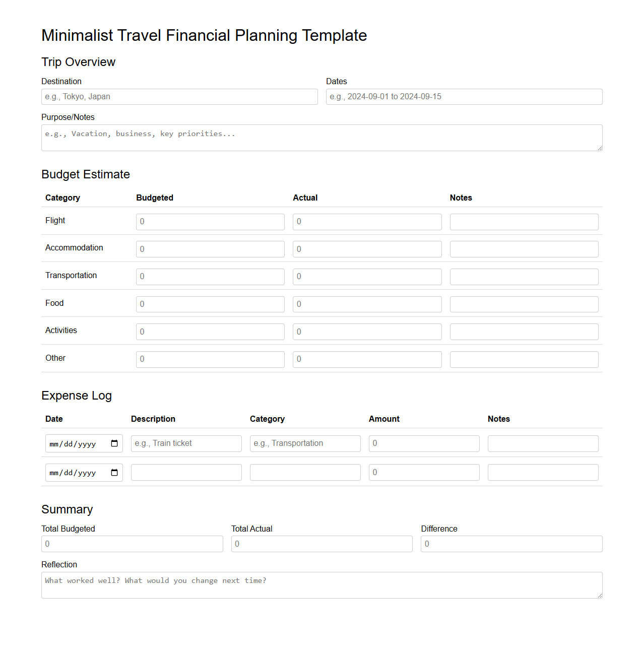Select the Purpose/Notes text area
Viewport: 644px width, 655px height.
[321, 138]
